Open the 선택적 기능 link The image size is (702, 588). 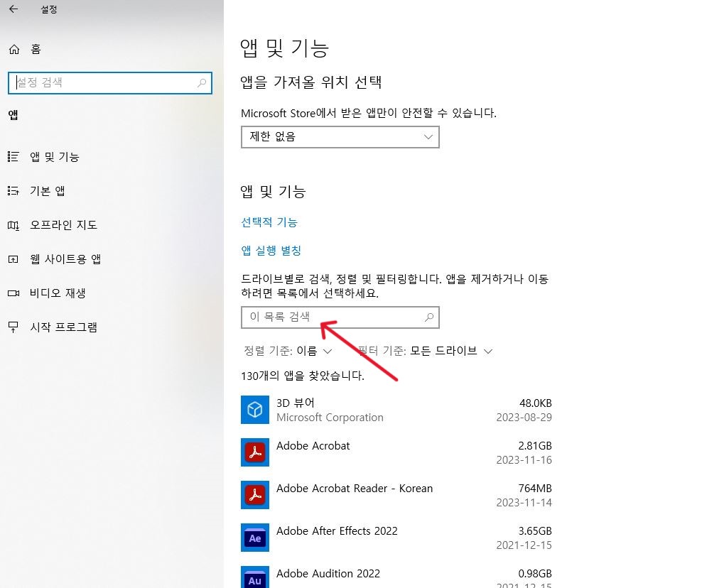click(x=269, y=222)
